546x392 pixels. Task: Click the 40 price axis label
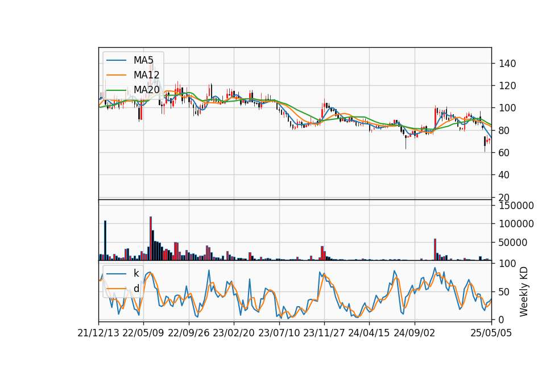click(504, 175)
